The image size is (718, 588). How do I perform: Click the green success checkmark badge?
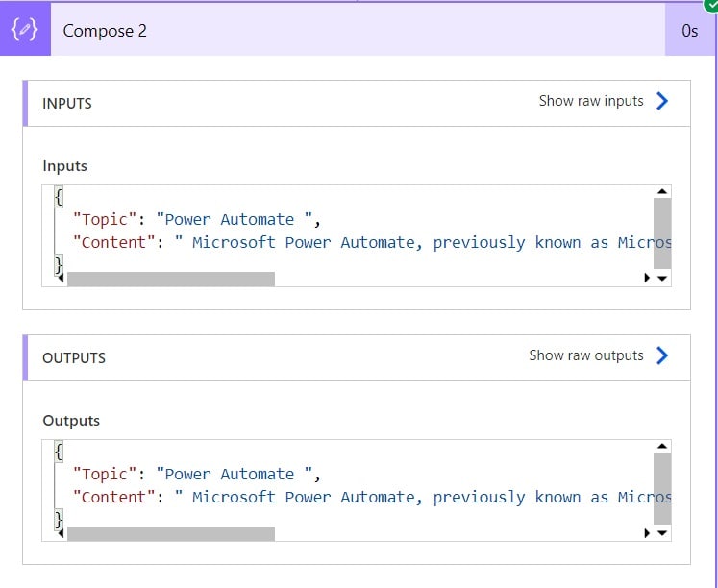(711, 6)
